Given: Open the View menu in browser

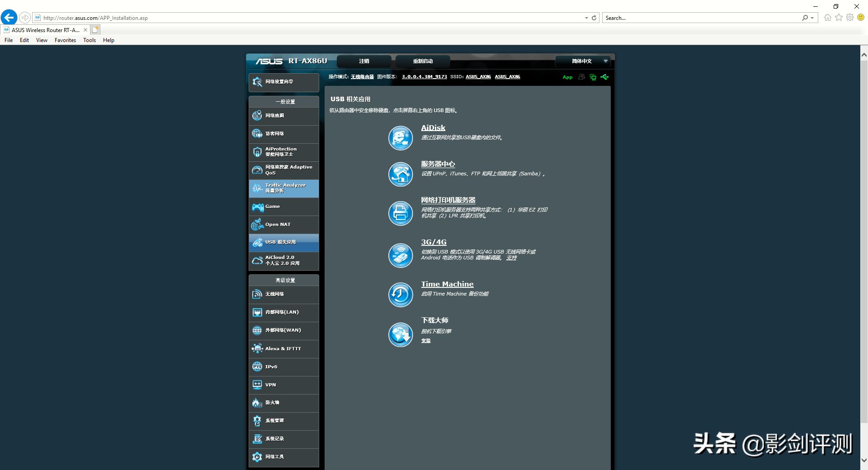Looking at the screenshot, I should point(42,40).
